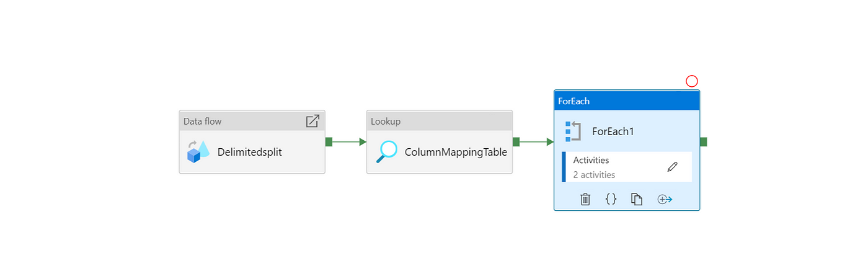The height and width of the screenshot is (258, 868).
Task: Open the Activities panel showing 2 activities
Action: pos(627,167)
